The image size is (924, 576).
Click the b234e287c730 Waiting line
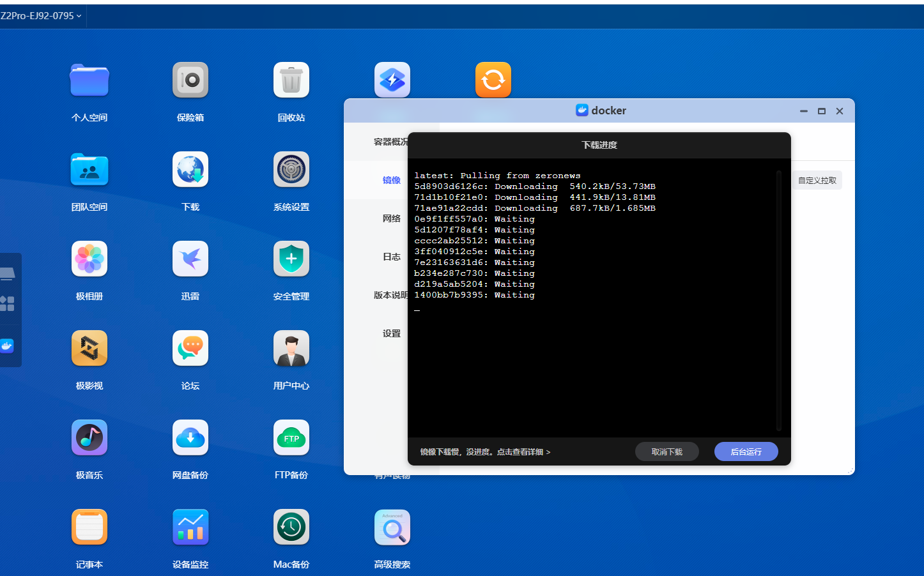(x=474, y=273)
